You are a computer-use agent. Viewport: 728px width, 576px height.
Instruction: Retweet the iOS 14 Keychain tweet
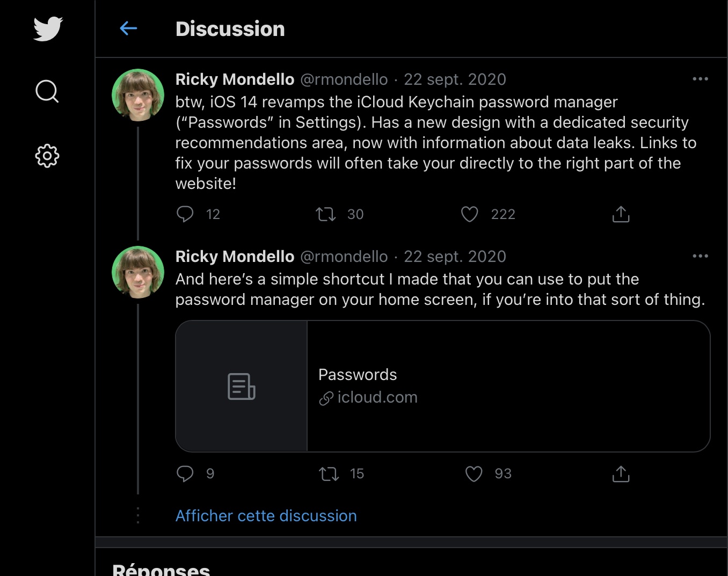point(326,215)
